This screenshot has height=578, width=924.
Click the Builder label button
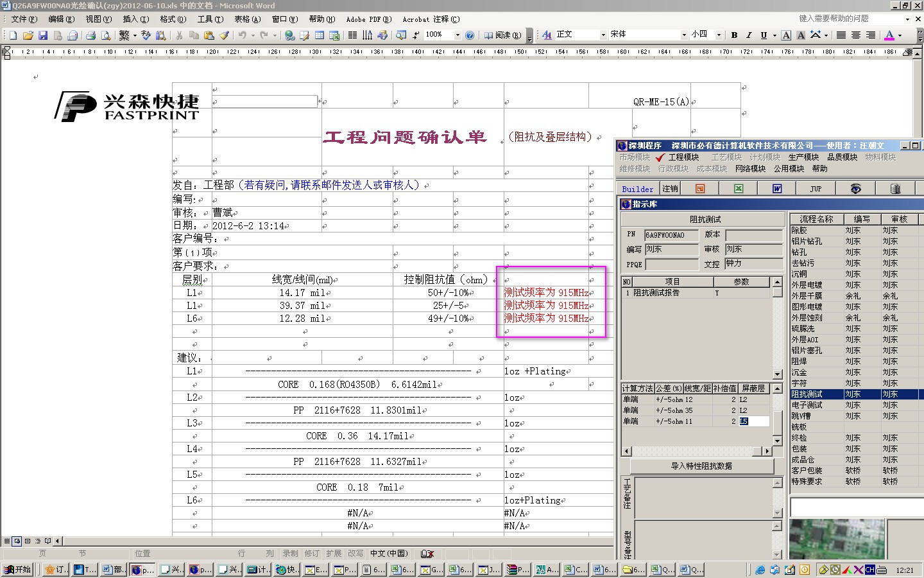[638, 189]
